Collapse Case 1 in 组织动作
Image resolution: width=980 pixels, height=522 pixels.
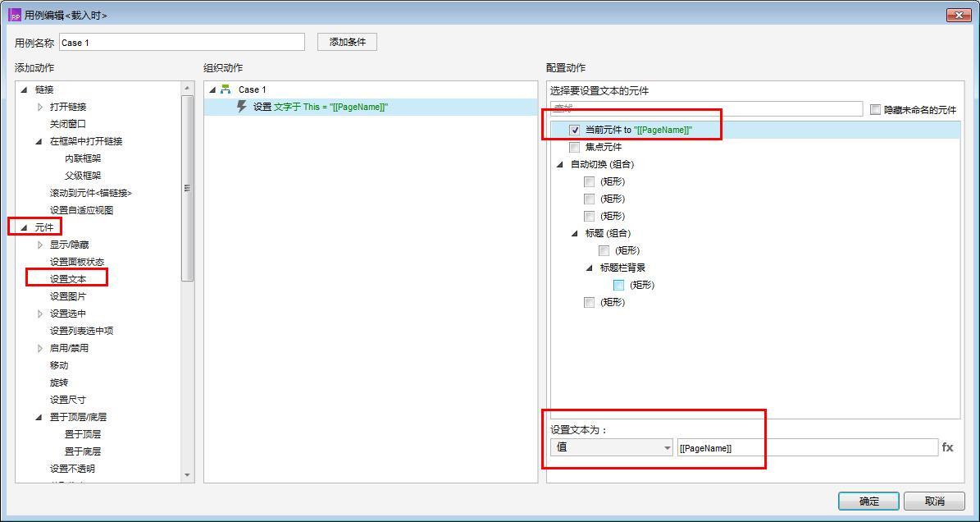[212, 90]
